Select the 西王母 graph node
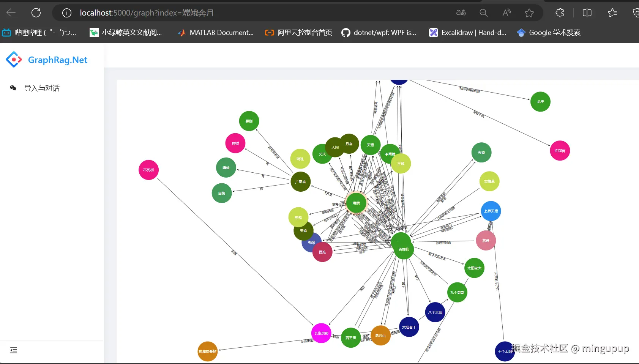 pos(351,337)
